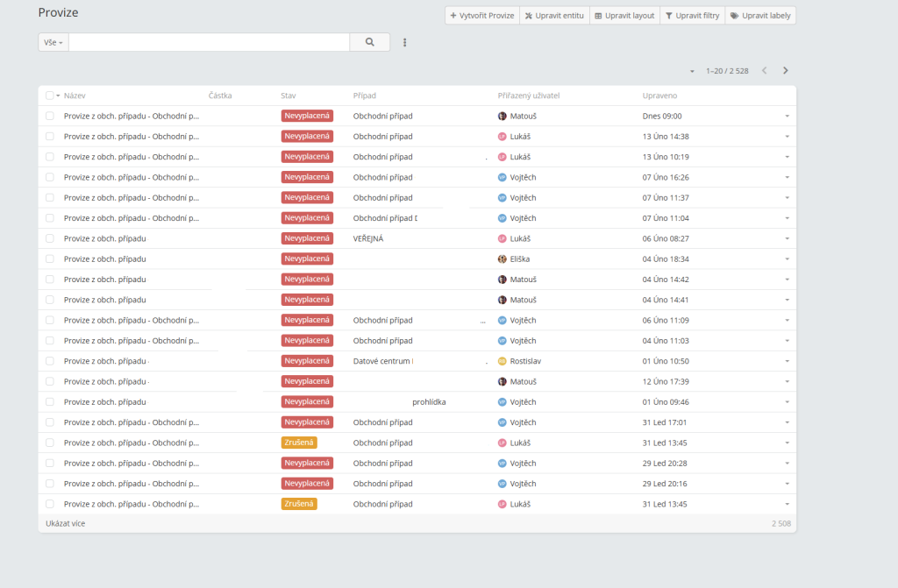The height and width of the screenshot is (588, 898).
Task: Check the first row's checkbox
Action: tap(50, 115)
